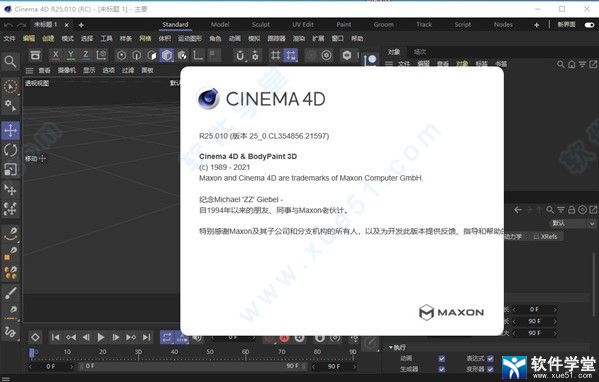Click Attribute Manager lock icon
599x382 pixels.
[x=571, y=210]
